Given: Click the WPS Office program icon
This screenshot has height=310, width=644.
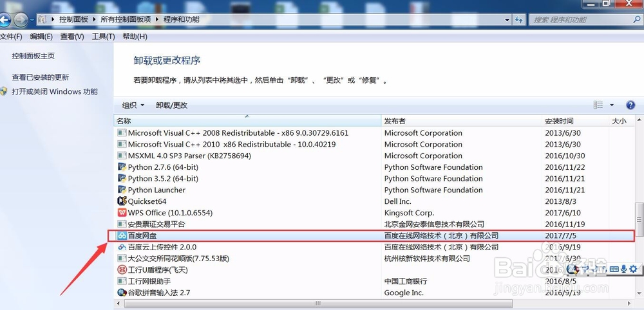Looking at the screenshot, I should pos(122,213).
